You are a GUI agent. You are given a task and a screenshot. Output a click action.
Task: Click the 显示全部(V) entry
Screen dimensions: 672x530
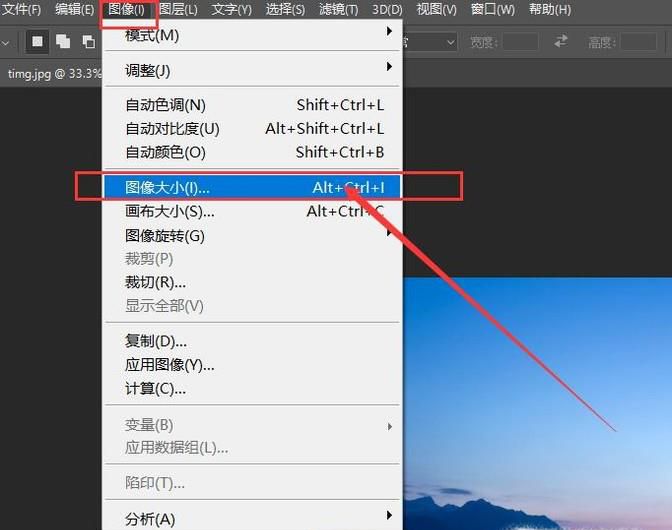click(252, 306)
